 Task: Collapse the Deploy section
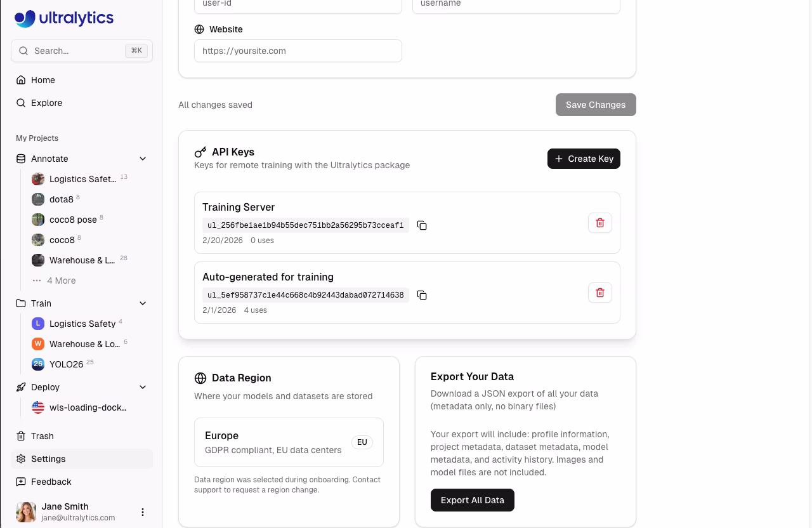pyautogui.click(x=143, y=387)
